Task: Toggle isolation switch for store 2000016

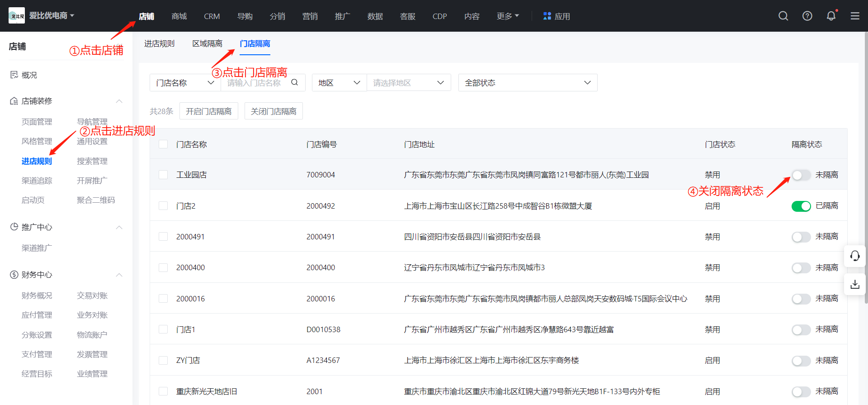Action: 801,299
